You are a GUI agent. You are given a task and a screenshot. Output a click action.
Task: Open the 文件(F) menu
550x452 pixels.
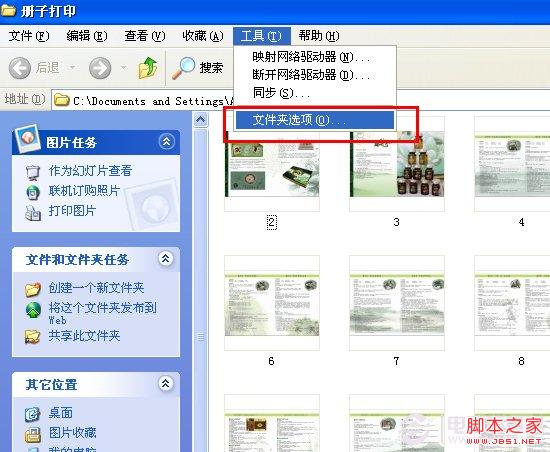29,36
